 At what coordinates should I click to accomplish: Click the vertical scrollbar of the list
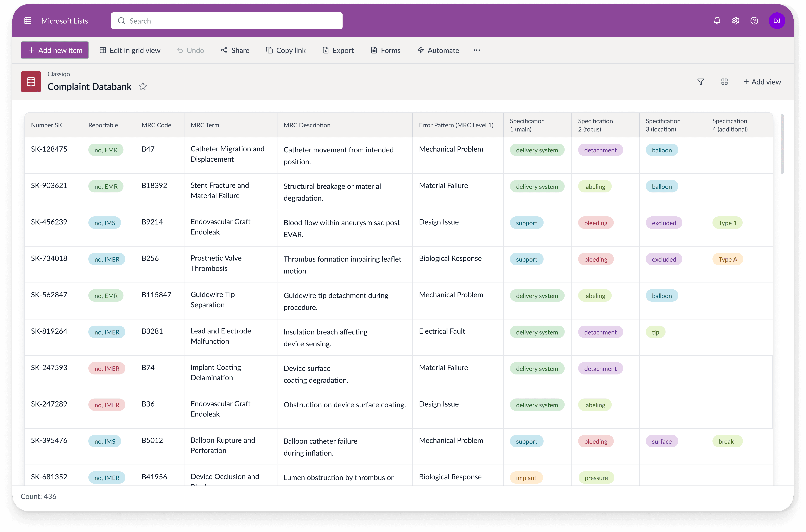[x=782, y=144]
